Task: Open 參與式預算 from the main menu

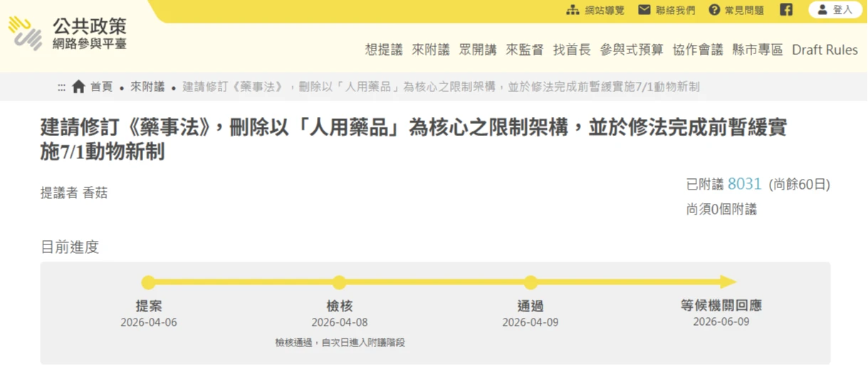Action: 632,50
